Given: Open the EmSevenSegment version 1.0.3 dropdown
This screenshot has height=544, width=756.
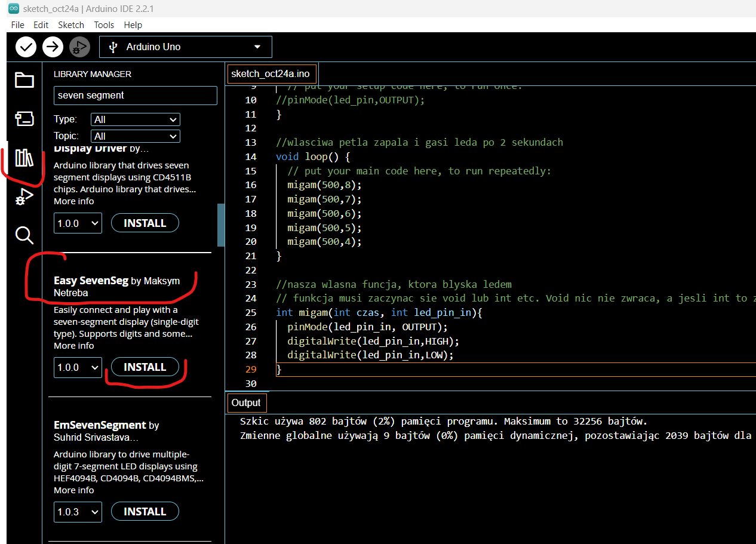Looking at the screenshot, I should coord(78,512).
